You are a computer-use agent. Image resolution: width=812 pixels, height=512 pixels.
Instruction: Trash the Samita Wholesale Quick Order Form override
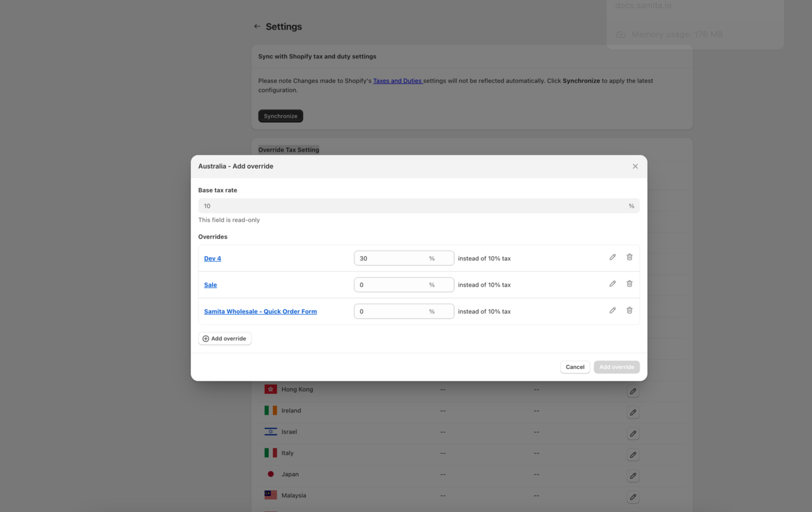point(629,311)
